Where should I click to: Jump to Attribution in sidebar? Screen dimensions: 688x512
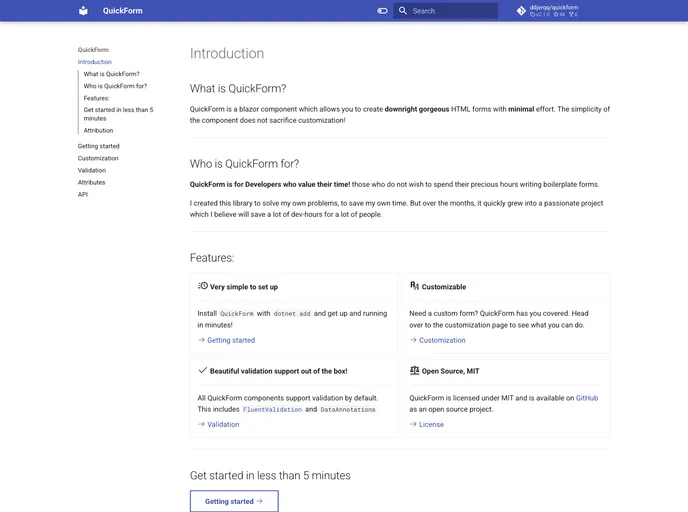tap(98, 131)
